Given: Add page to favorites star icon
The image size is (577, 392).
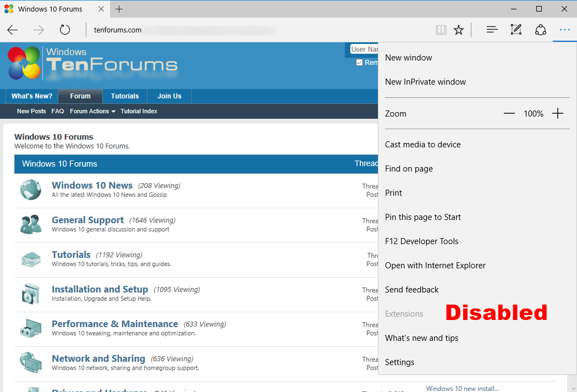Looking at the screenshot, I should [459, 30].
